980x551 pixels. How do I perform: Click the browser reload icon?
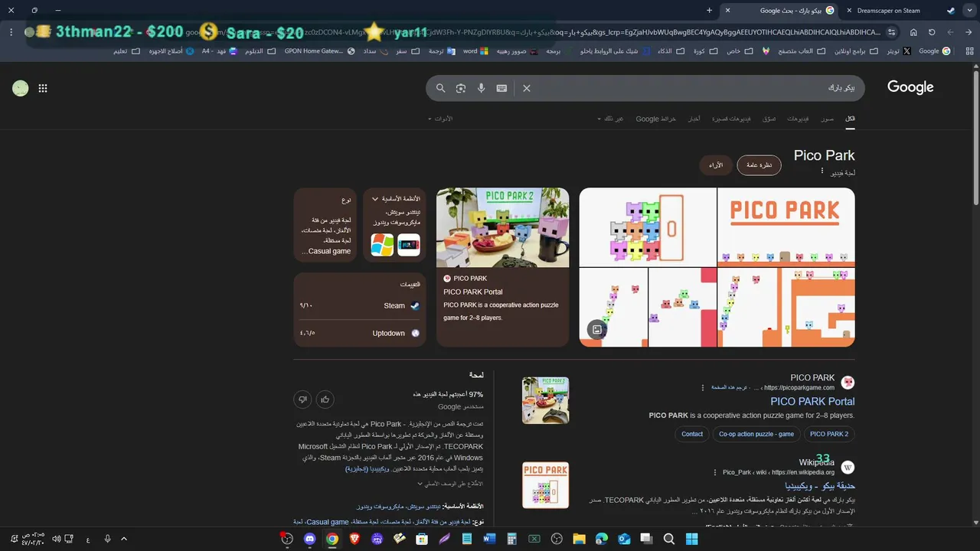(x=932, y=32)
